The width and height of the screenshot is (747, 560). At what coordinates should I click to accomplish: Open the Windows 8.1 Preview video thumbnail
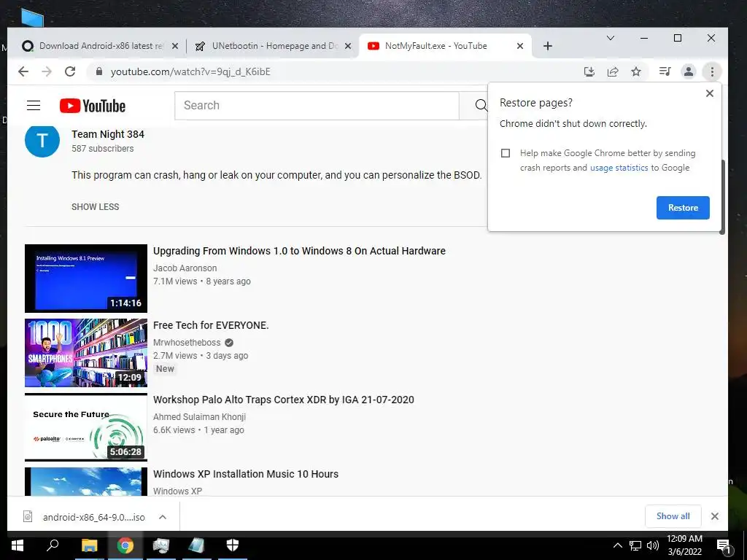pyautogui.click(x=86, y=278)
